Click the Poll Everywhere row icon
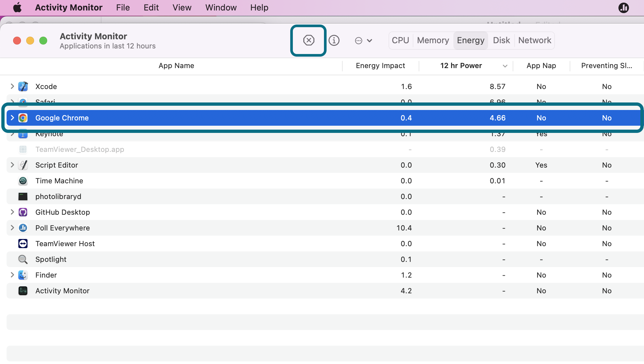Image resolution: width=644 pixels, height=364 pixels. [x=23, y=228]
